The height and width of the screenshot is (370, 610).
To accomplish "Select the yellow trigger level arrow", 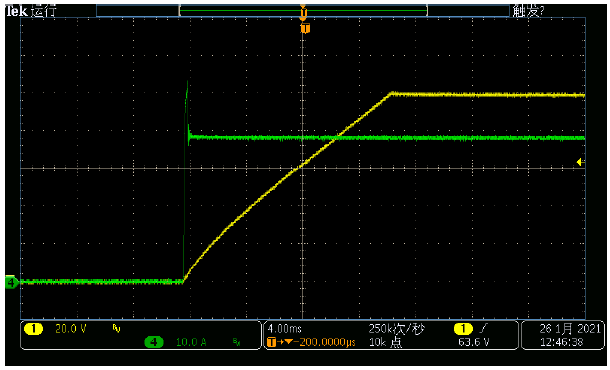I will 579,162.
